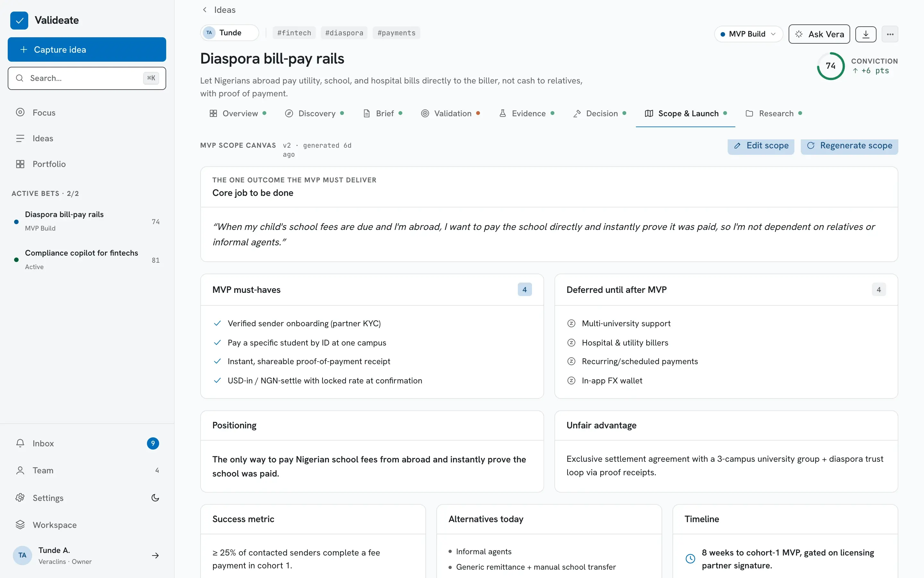The height and width of the screenshot is (578, 924).
Task: Click deferred icon beside Multi-university support
Action: pos(571,323)
